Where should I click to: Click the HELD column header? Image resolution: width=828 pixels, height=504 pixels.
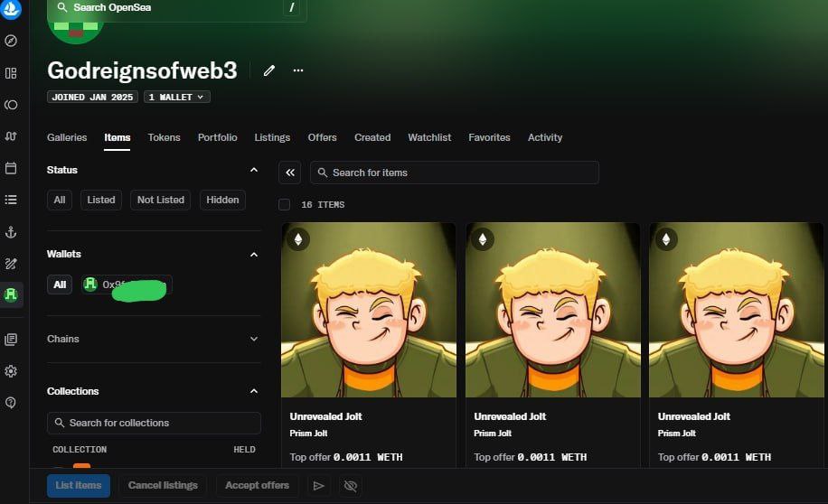[244, 450]
